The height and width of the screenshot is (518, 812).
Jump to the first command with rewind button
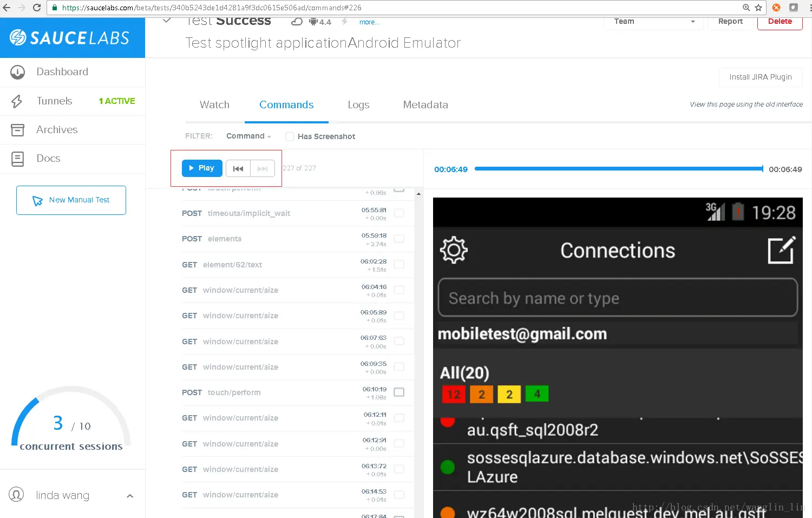tap(238, 168)
